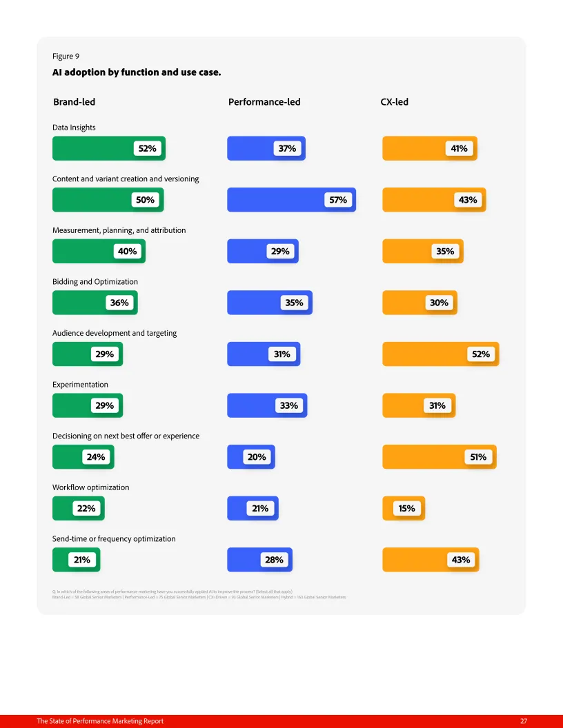
Task: Click the Data Insights row label
Action: click(74, 128)
